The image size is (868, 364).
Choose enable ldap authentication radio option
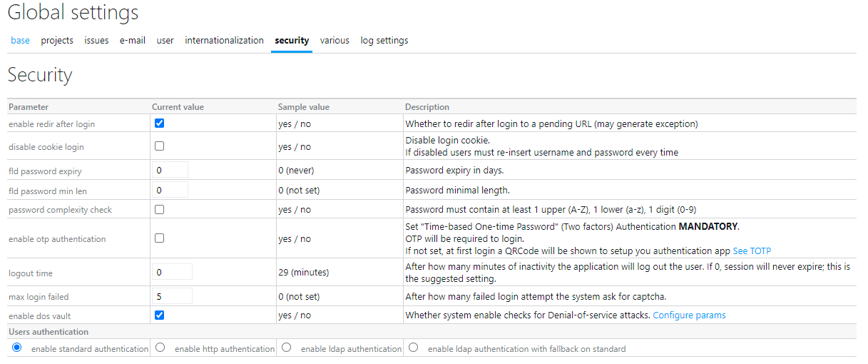[287, 348]
